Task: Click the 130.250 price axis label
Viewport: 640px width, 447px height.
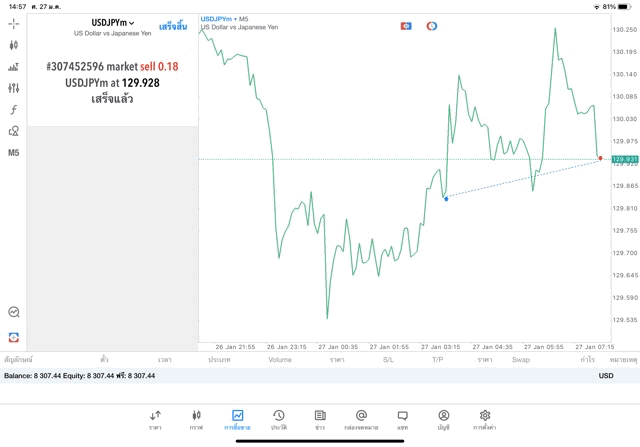Action: [x=624, y=29]
